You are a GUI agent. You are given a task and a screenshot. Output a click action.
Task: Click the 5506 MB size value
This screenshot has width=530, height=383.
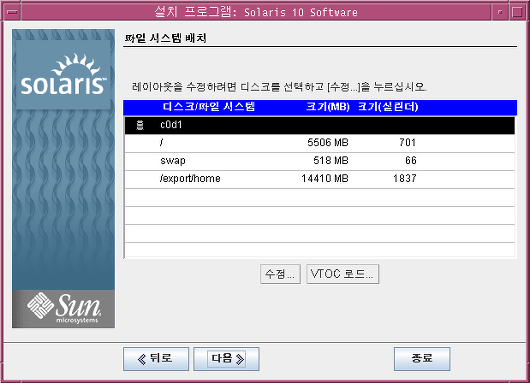point(328,142)
